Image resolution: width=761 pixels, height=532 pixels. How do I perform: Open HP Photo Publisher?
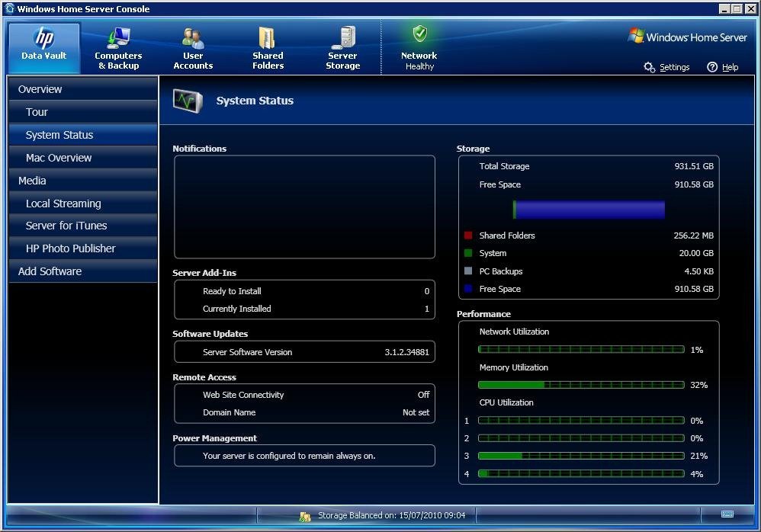pyautogui.click(x=71, y=248)
